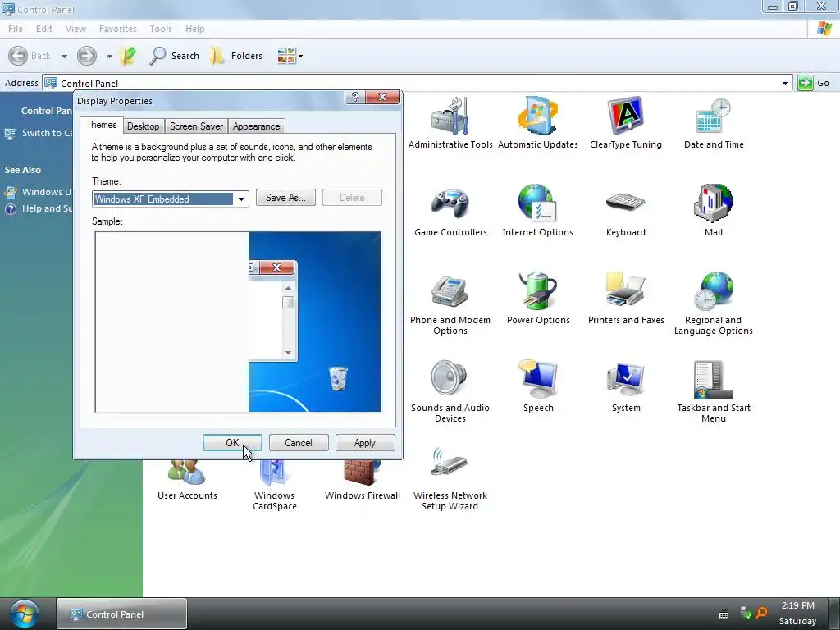Click OK in Display Properties

click(232, 442)
